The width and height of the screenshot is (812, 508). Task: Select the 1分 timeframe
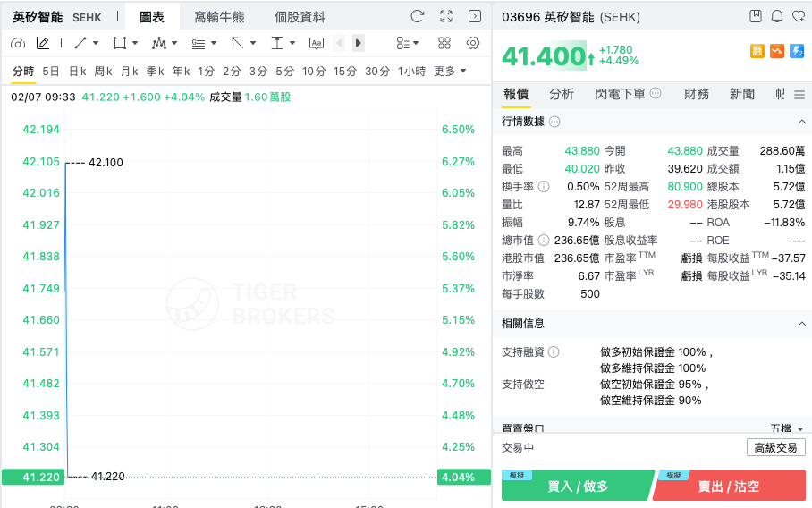(206, 71)
